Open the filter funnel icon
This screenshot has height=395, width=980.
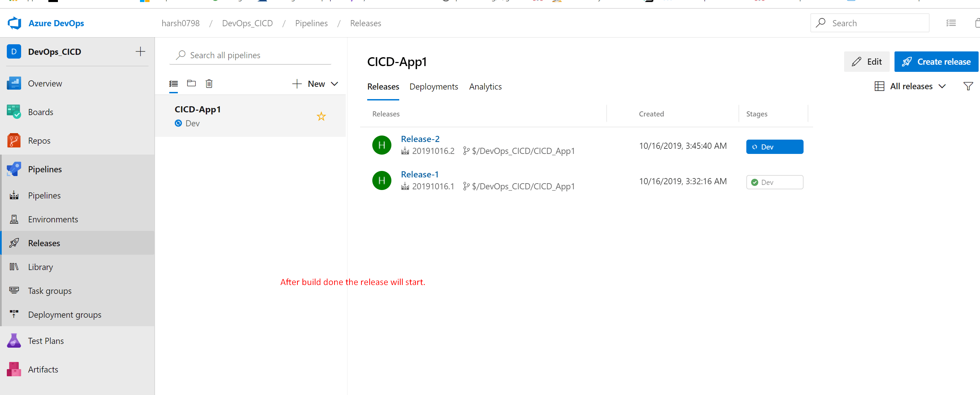(968, 86)
